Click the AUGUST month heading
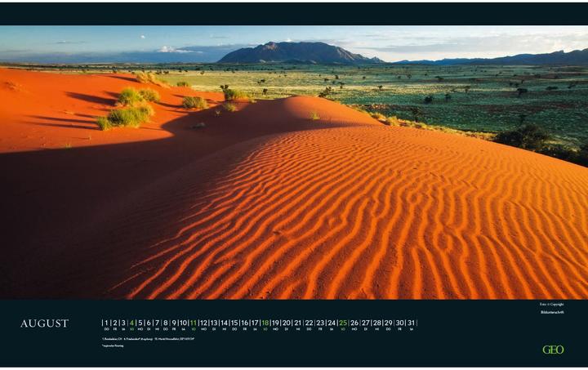This screenshot has height=370, width=588. (x=45, y=323)
